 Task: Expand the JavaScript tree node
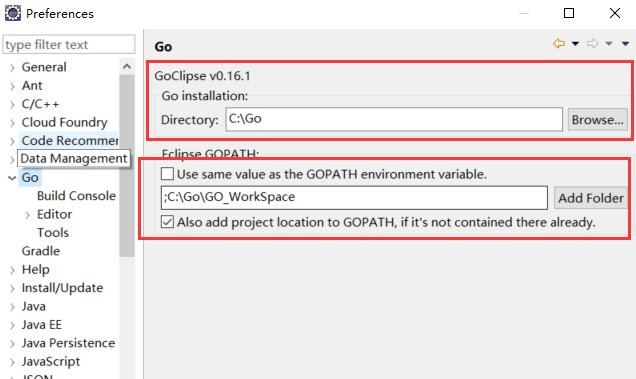click(13, 362)
